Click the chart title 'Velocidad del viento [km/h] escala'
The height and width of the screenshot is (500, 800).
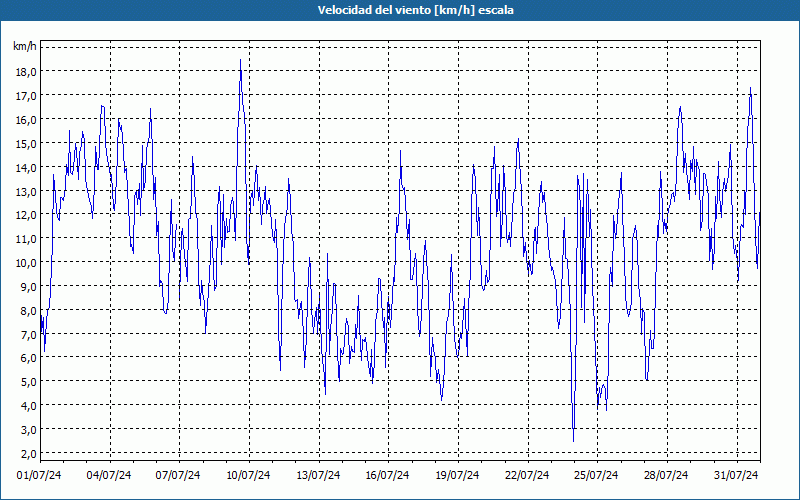point(415,10)
